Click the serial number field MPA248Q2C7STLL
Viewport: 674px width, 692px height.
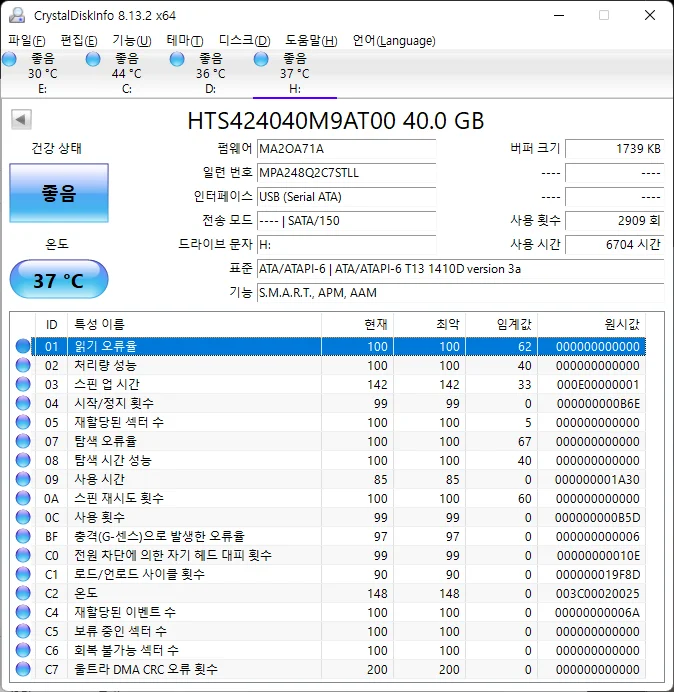tap(346, 173)
